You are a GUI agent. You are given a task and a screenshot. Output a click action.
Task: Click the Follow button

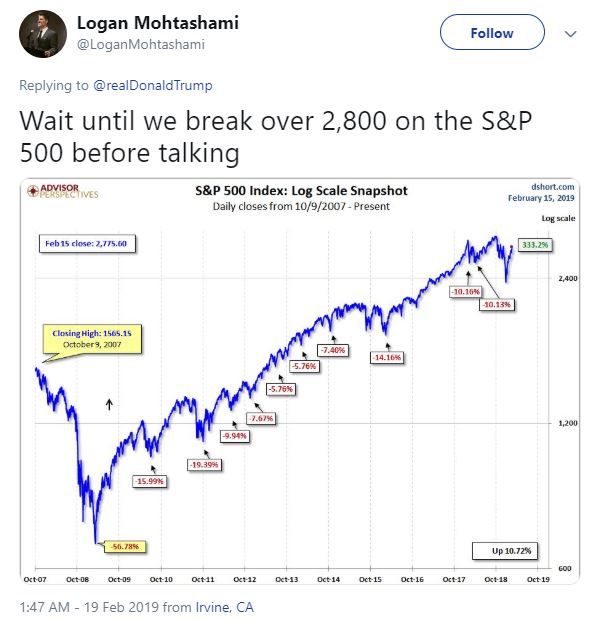click(x=491, y=33)
